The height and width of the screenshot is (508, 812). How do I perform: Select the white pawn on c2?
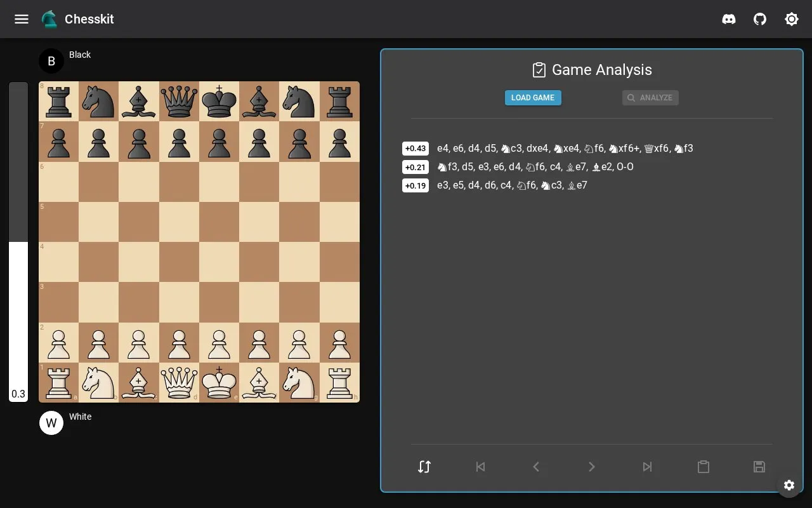[x=139, y=342]
